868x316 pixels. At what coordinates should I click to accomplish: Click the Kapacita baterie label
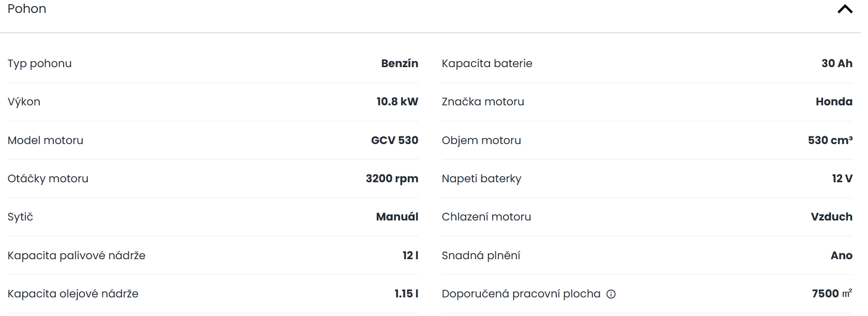[x=487, y=64]
